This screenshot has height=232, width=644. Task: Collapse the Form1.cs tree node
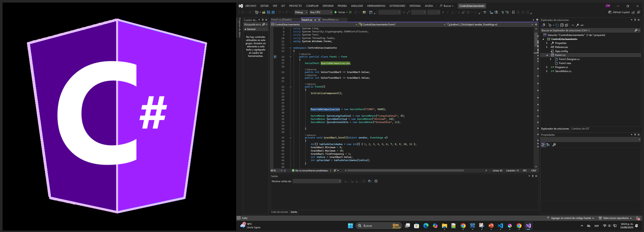click(x=547, y=55)
